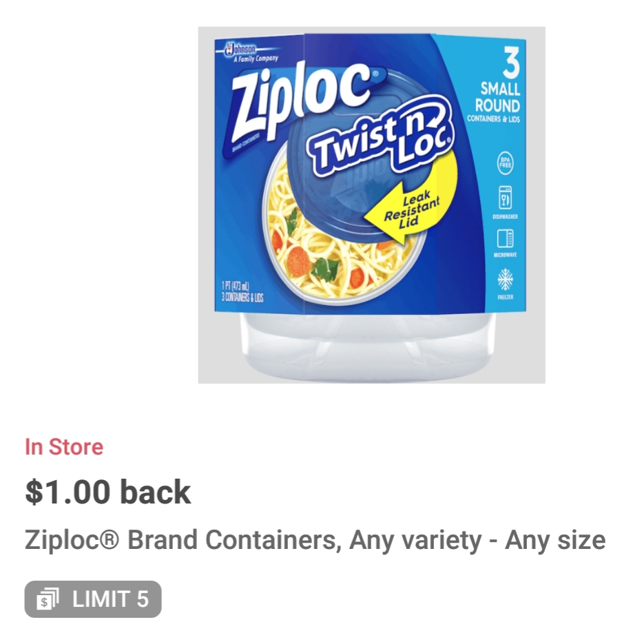Open the Ziploc Twist n Loc product image
Screen dimensions: 644x644
[371, 205]
